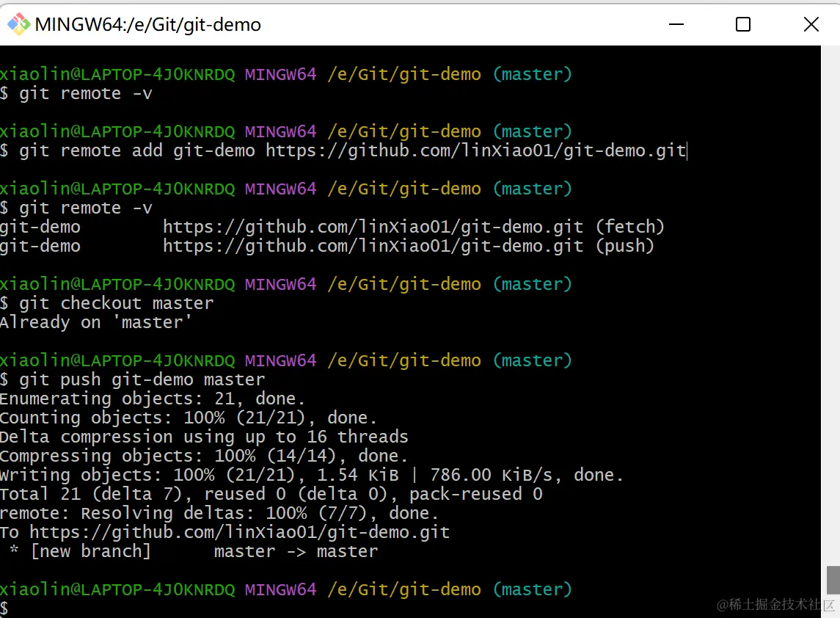Minimize the MINGW64 terminal window

(676, 24)
